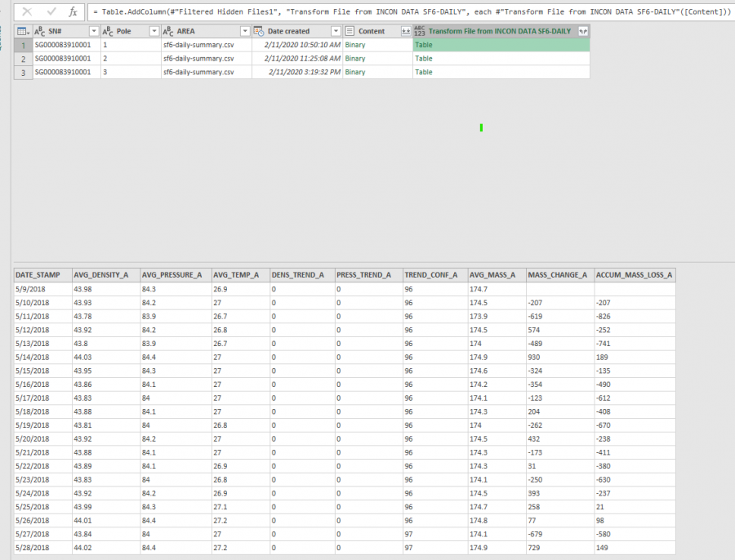The width and height of the screenshot is (735, 560).
Task: Click the fx insert step icon
Action: (73, 11)
